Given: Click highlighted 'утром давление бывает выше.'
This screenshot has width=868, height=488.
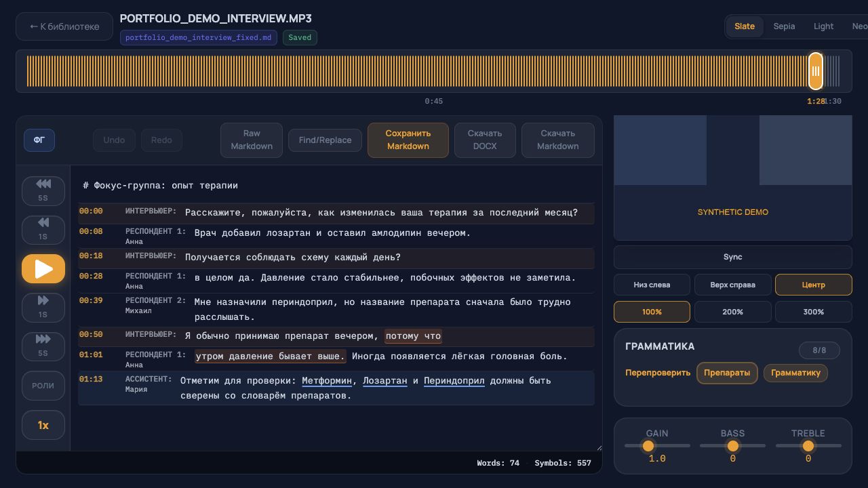Looking at the screenshot, I should (271, 357).
